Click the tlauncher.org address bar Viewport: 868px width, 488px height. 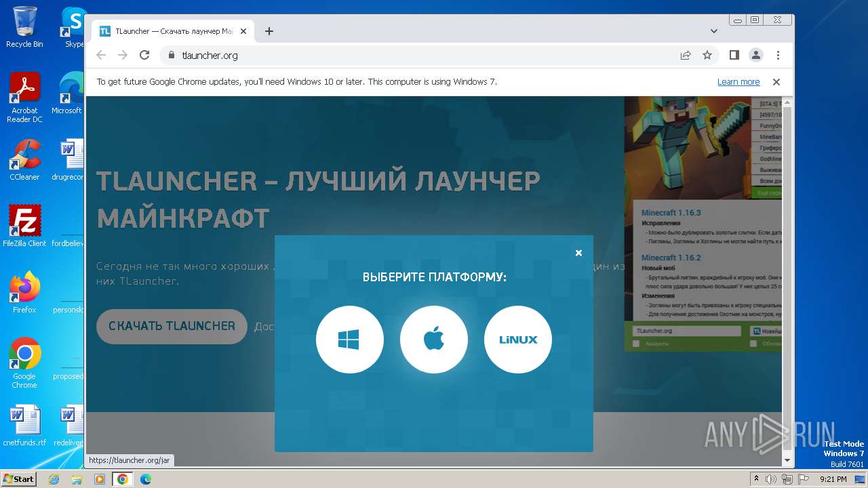click(x=420, y=56)
